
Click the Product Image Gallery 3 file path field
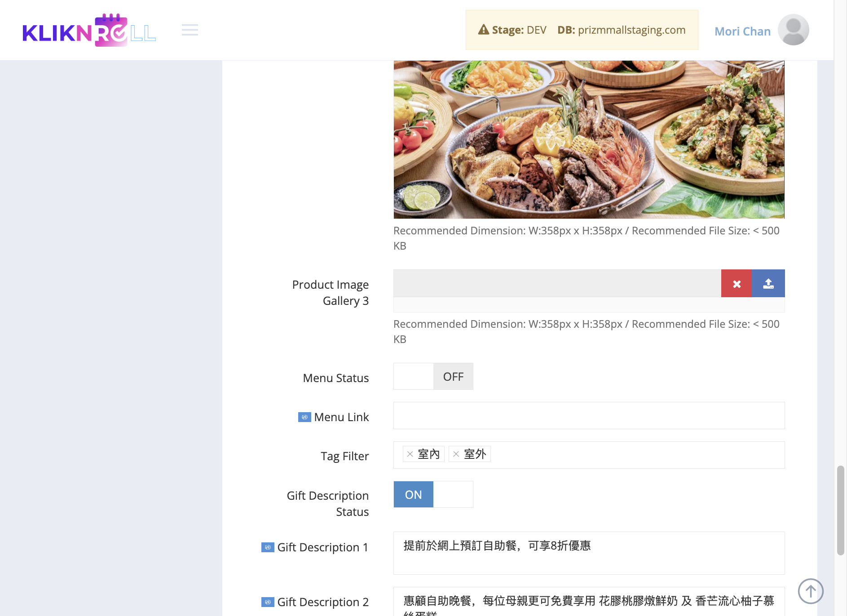tap(557, 283)
